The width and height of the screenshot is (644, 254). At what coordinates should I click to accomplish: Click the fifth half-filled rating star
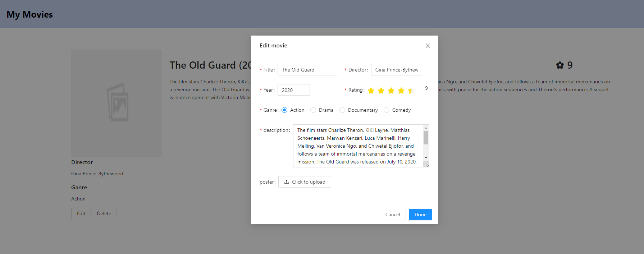click(x=411, y=91)
